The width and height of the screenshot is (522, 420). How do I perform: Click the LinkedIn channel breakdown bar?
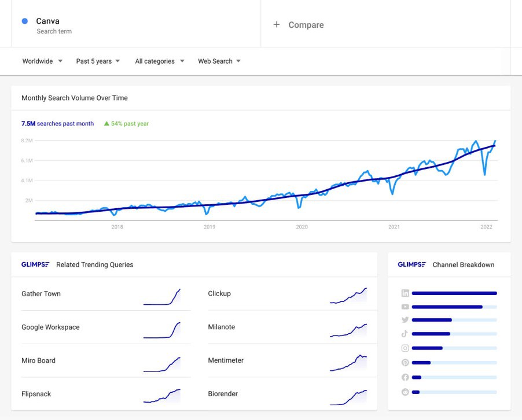(454, 293)
